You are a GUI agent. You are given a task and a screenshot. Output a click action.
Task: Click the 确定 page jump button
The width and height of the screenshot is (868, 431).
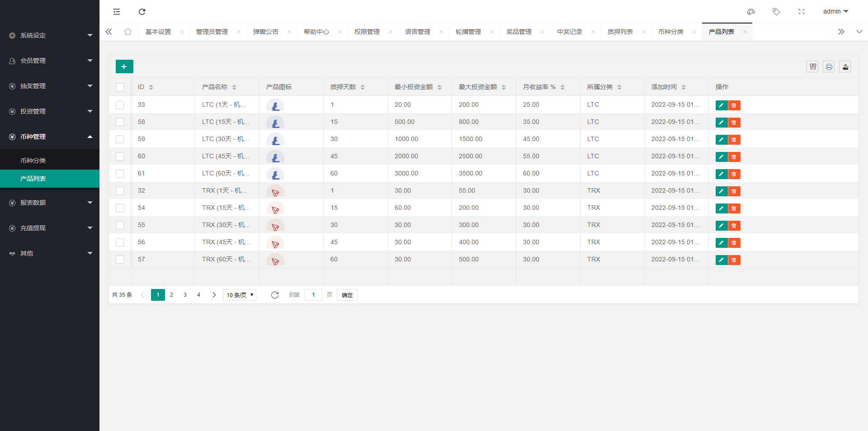[x=347, y=294]
